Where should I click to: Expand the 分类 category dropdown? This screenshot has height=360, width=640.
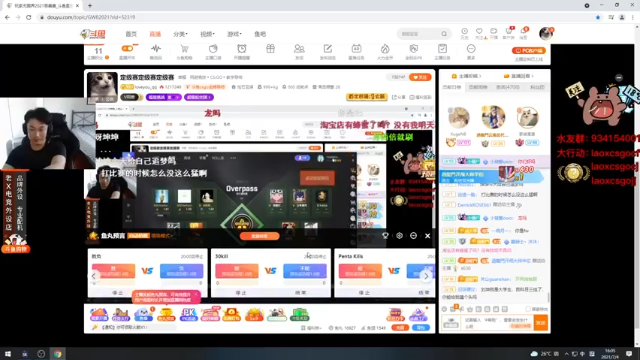click(180, 34)
